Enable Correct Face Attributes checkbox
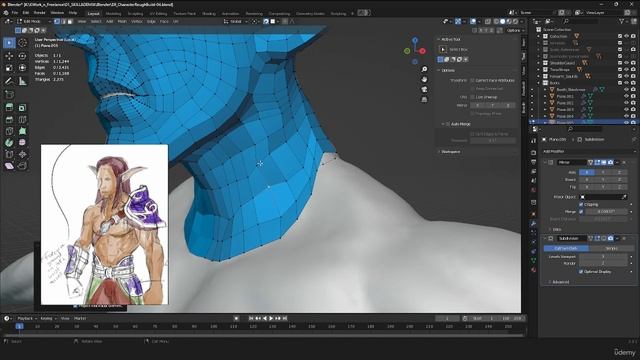This screenshot has height=360, width=640. 472,80
